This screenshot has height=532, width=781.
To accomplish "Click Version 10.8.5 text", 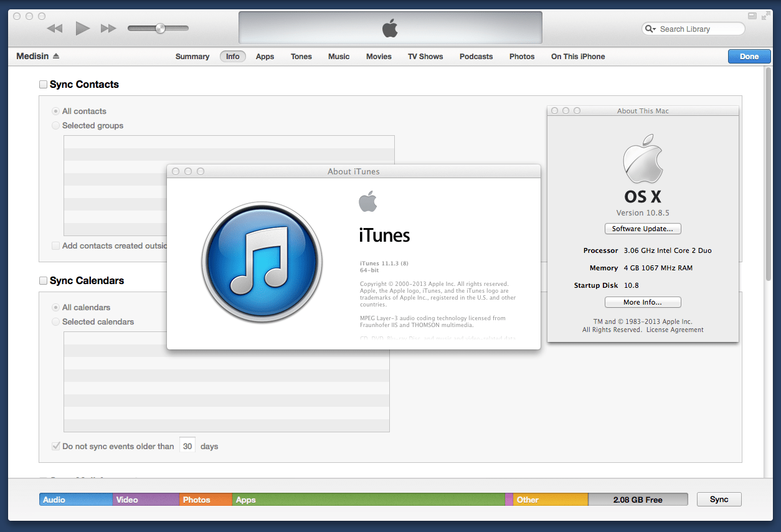I will (x=643, y=213).
